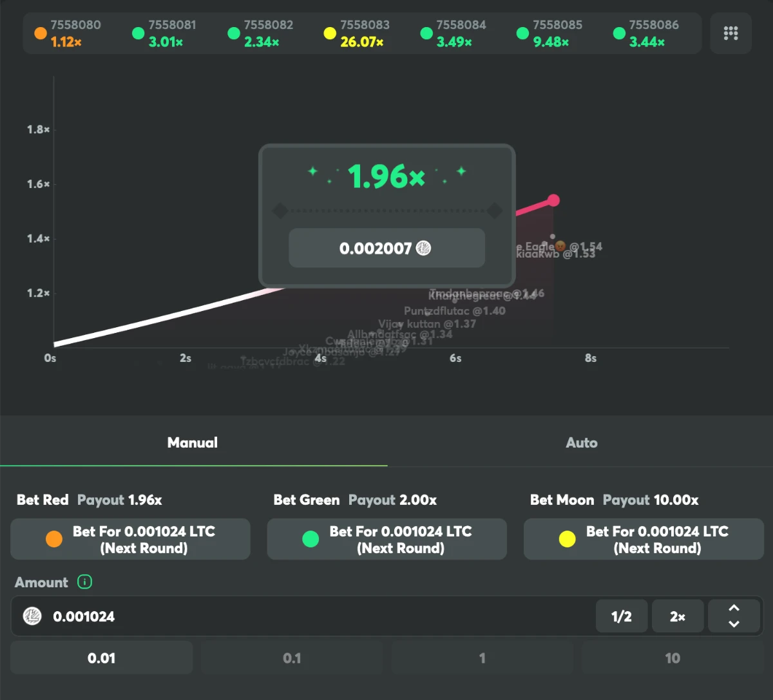Click the Litecoin icon in amount field
Viewport: 773px width, 700px height.
click(32, 616)
